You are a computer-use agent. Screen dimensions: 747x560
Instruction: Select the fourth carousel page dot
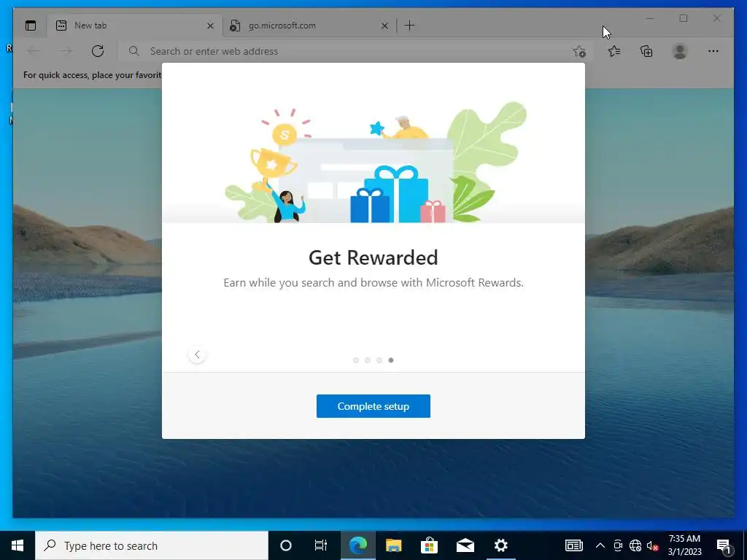tap(391, 360)
